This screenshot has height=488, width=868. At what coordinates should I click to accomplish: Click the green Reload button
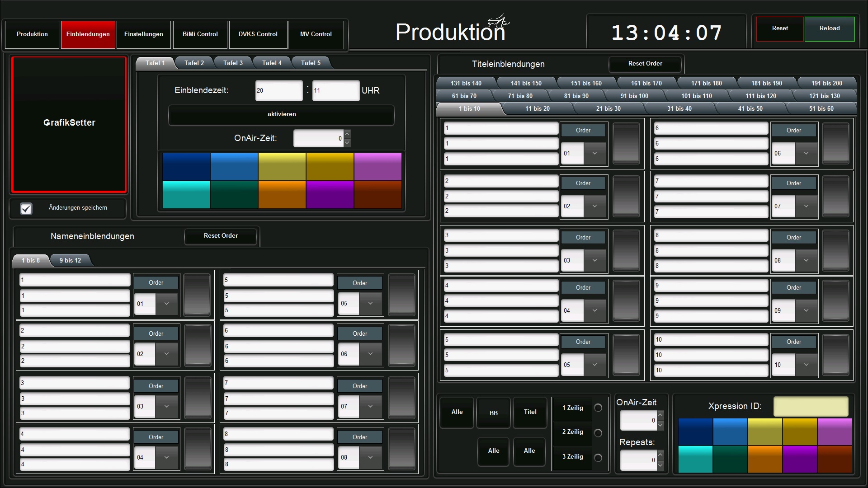830,28
